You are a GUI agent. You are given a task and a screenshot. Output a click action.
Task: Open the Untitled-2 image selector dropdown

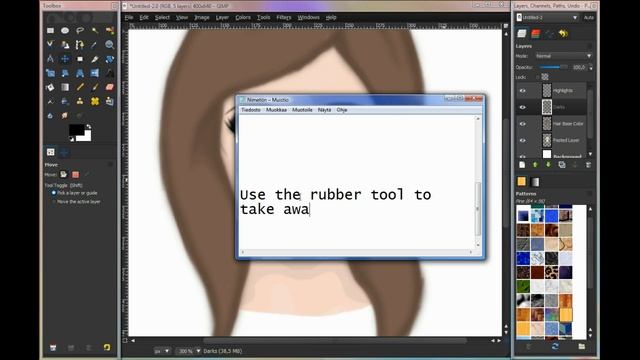[548, 18]
